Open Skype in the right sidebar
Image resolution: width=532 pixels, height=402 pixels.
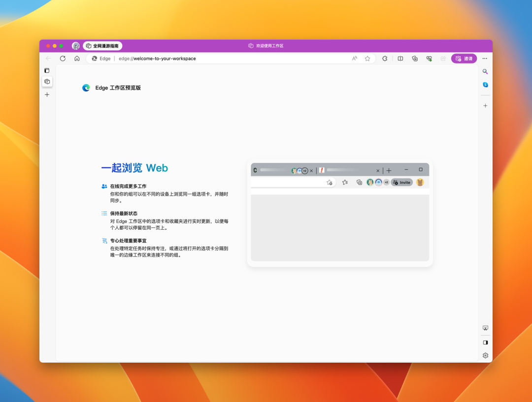point(485,85)
